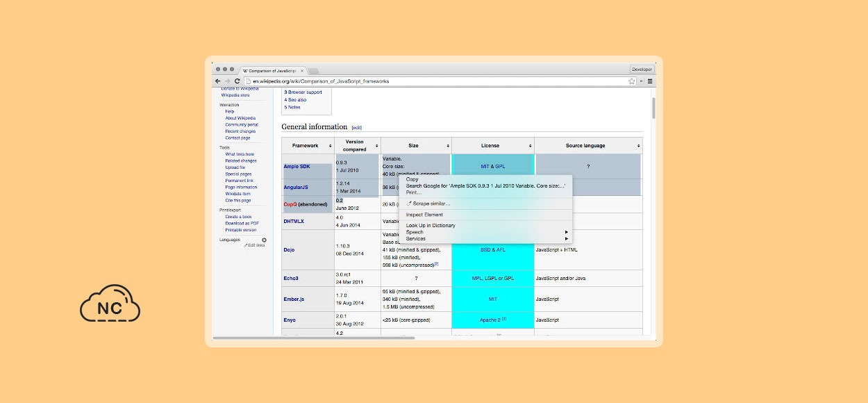Open Special pages in the sidebar
The width and height of the screenshot is (868, 403).
(x=238, y=174)
